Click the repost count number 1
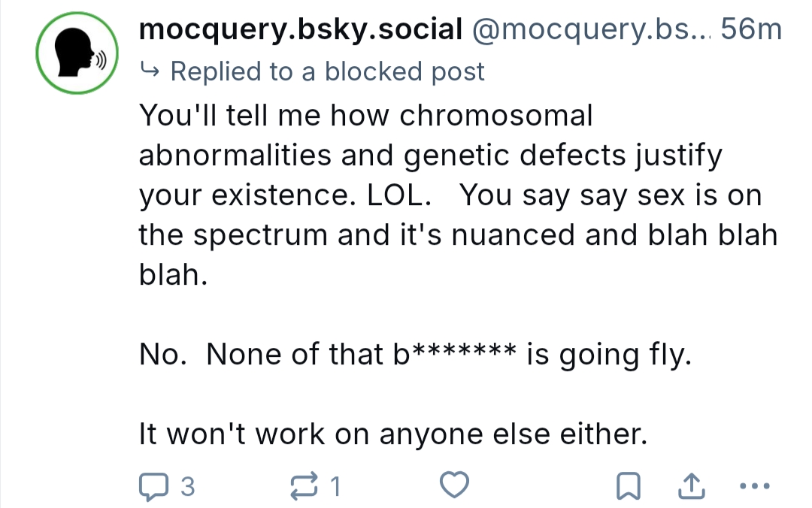Screen dimensions: 812x508 coord(336,488)
